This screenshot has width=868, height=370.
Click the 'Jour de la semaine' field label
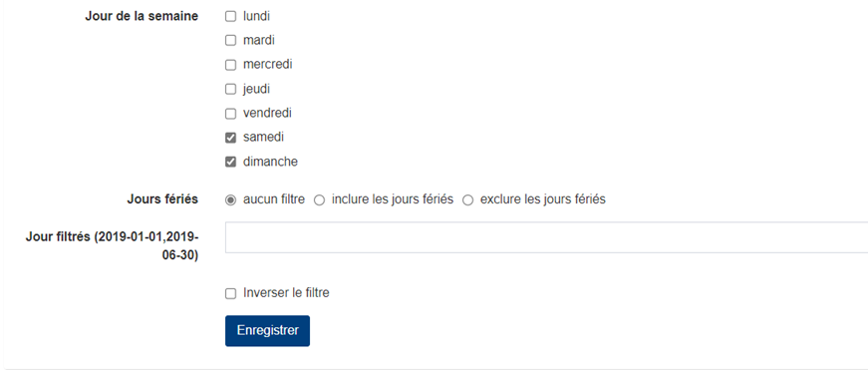pyautogui.click(x=142, y=16)
